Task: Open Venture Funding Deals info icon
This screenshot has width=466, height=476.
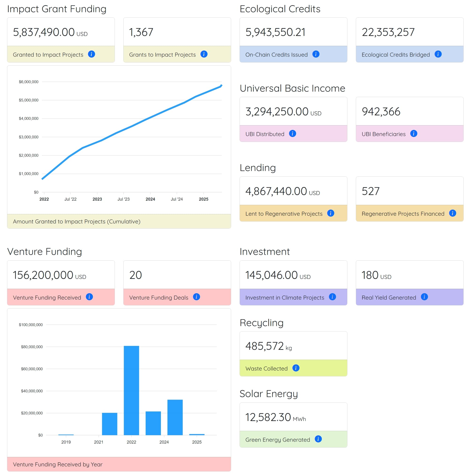Action: 197,297
